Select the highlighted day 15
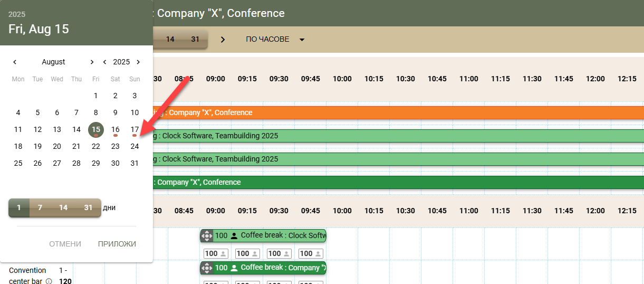The width and height of the screenshot is (644, 284). click(95, 129)
